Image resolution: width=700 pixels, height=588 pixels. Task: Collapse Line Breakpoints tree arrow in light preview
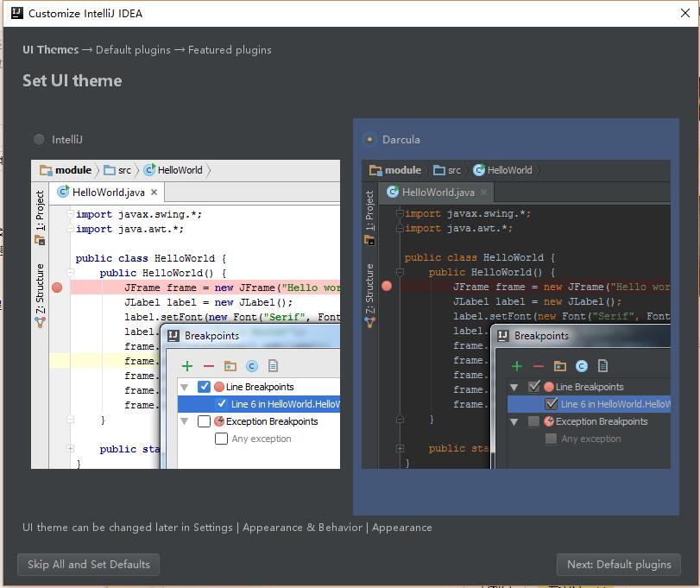coord(185,387)
